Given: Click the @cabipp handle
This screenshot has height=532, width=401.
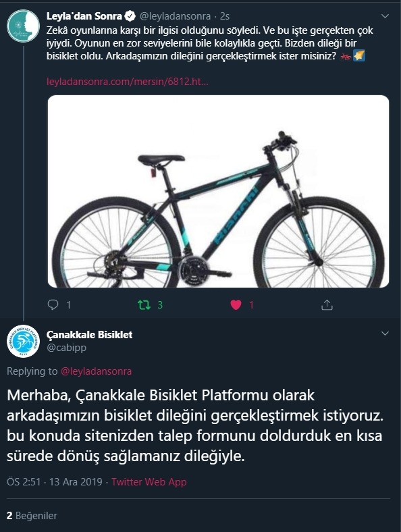Looking at the screenshot, I should 66,348.
